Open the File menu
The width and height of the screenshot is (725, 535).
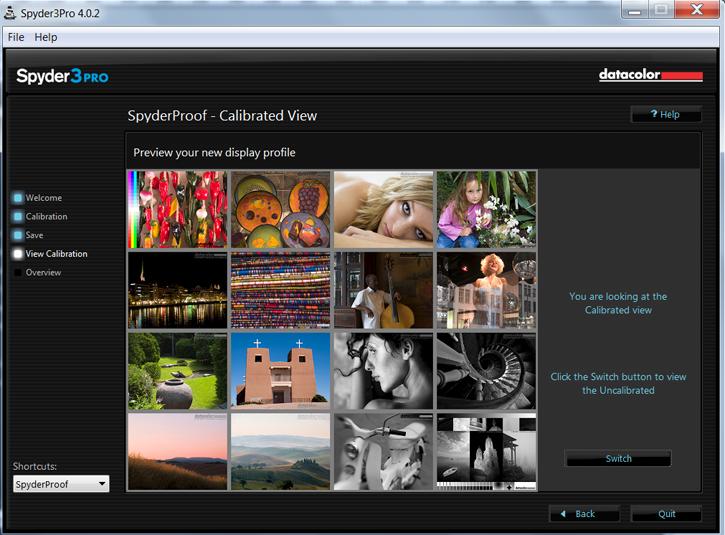16,37
